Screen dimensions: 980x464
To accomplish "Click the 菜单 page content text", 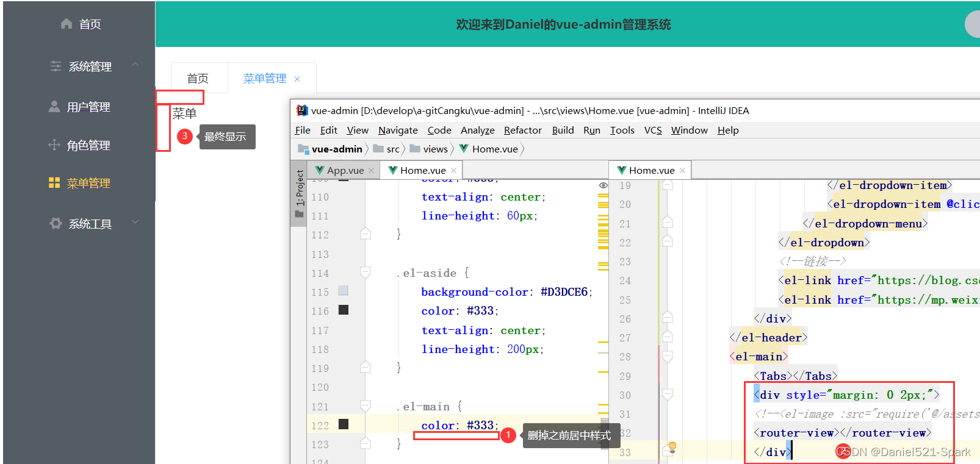I will coord(184,113).
